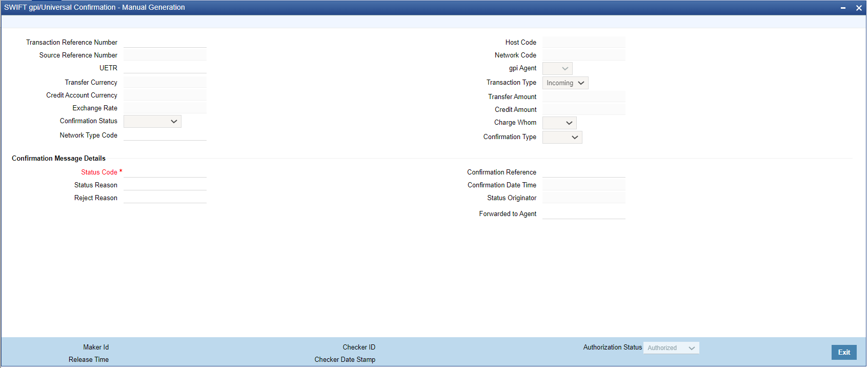Open the gpi Agent dropdown
The width and height of the screenshot is (868, 368).
point(557,68)
